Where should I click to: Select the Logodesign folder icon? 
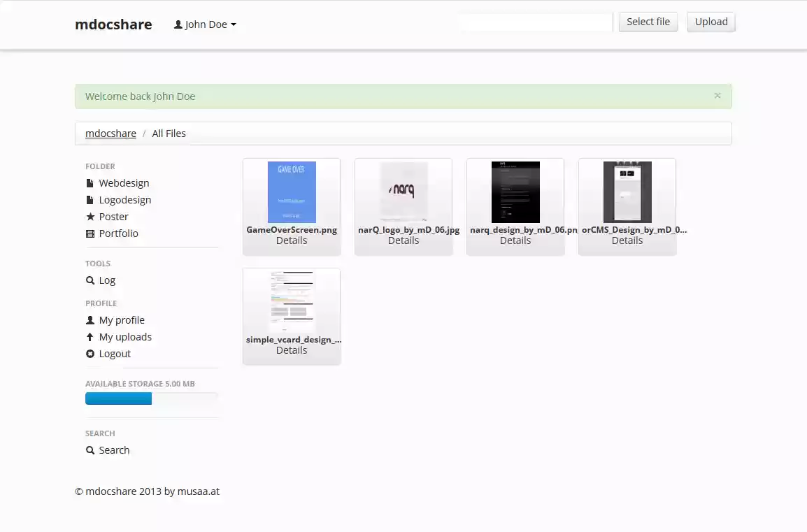pos(89,199)
